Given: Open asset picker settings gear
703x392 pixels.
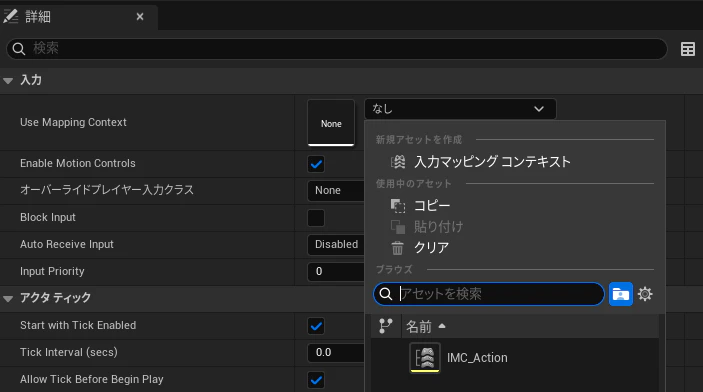Looking at the screenshot, I should (x=645, y=294).
